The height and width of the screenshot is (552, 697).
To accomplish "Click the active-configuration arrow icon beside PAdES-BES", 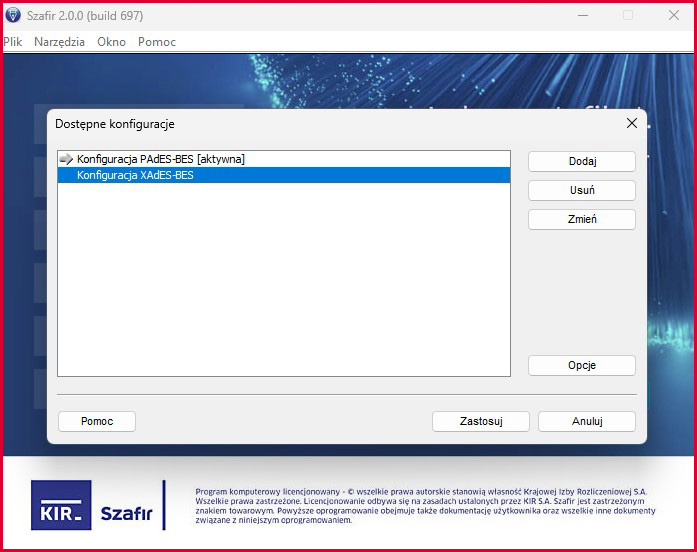I will point(66,159).
